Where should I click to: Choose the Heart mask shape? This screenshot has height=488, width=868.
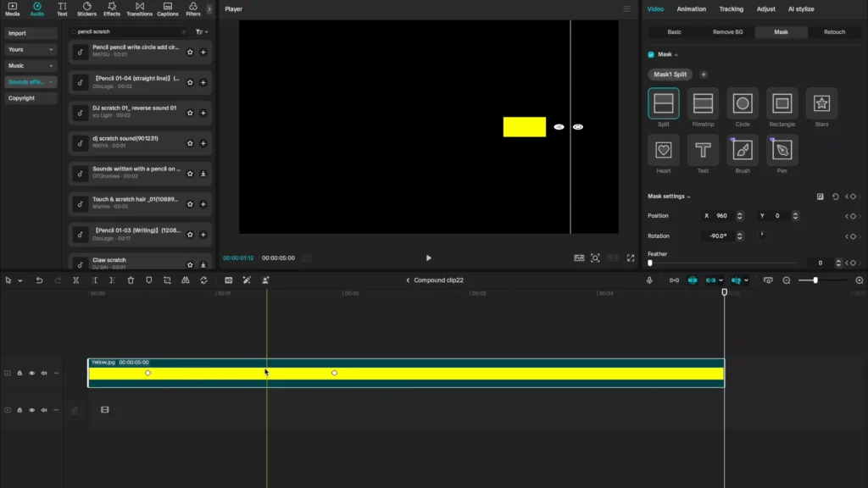tap(663, 150)
